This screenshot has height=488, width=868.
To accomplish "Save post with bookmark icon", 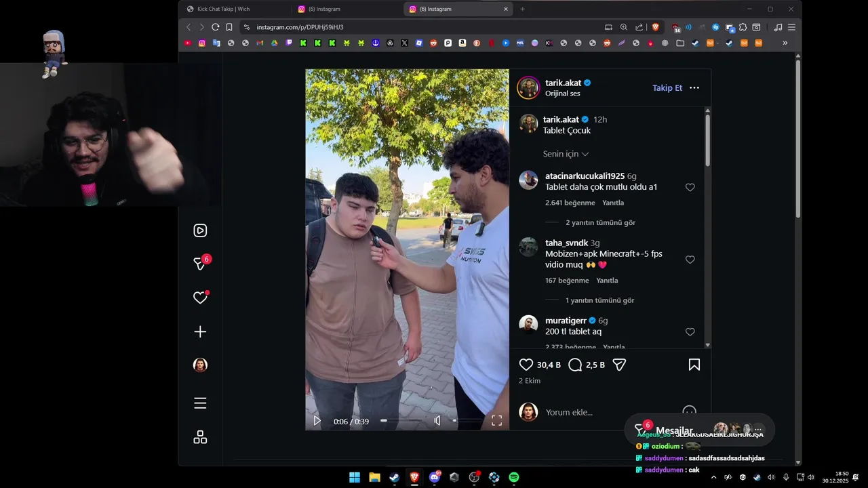I will [x=694, y=365].
